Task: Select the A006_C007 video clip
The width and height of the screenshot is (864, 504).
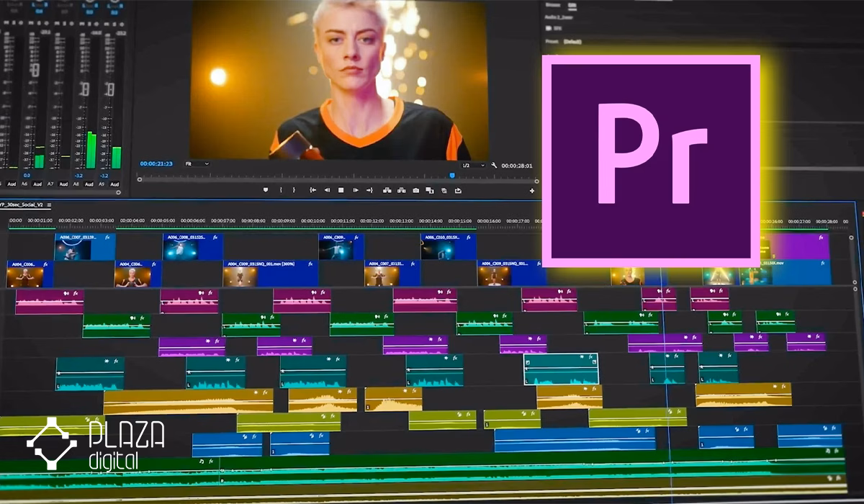Action: (84, 246)
